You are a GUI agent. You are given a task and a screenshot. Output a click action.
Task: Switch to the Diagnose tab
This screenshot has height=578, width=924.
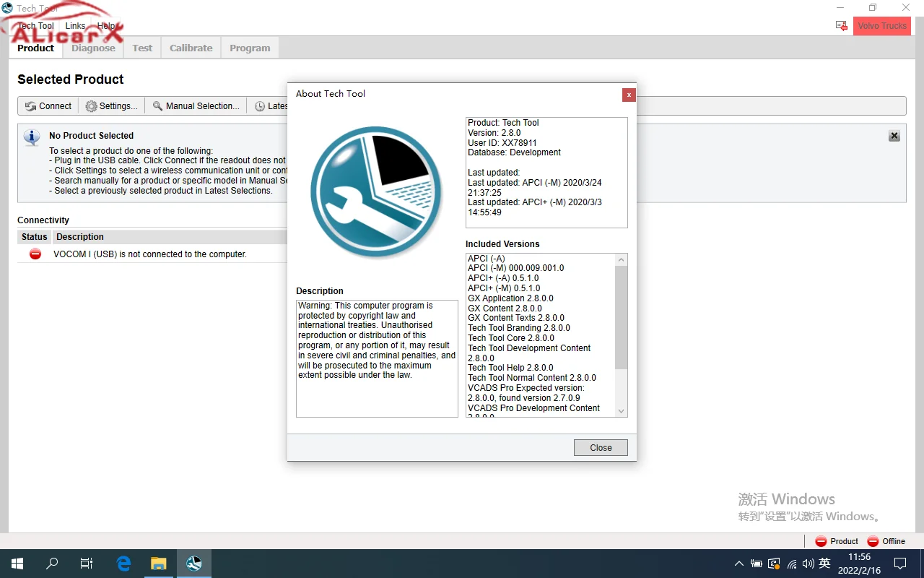tap(93, 48)
